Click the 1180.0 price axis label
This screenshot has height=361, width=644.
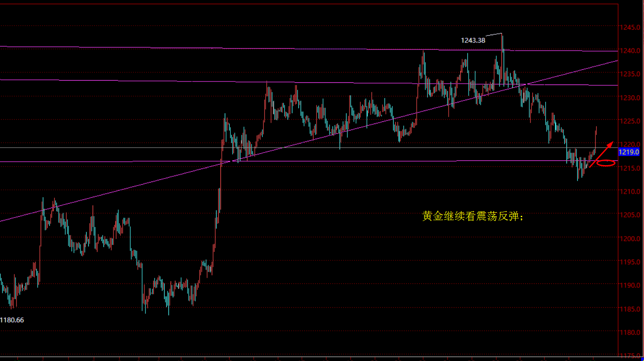click(x=630, y=332)
